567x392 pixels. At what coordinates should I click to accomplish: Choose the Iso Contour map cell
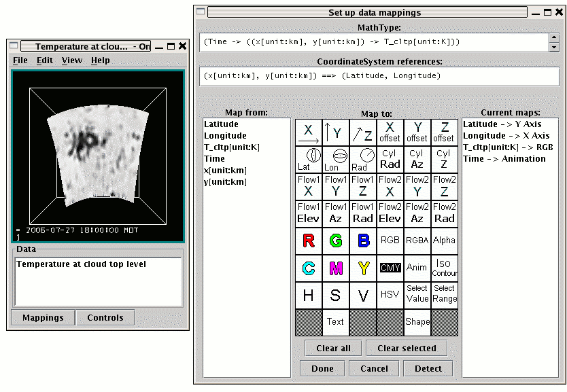(x=445, y=268)
